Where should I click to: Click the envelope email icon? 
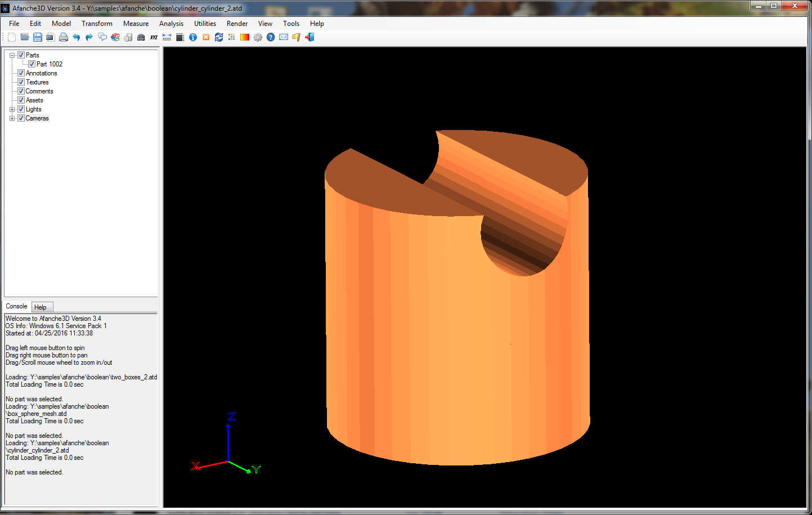click(x=284, y=37)
